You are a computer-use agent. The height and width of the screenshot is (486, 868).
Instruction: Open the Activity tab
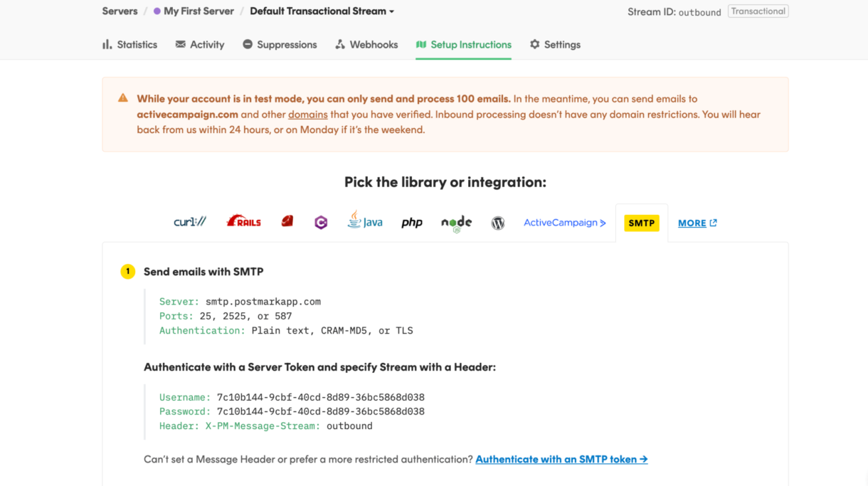pyautogui.click(x=200, y=44)
